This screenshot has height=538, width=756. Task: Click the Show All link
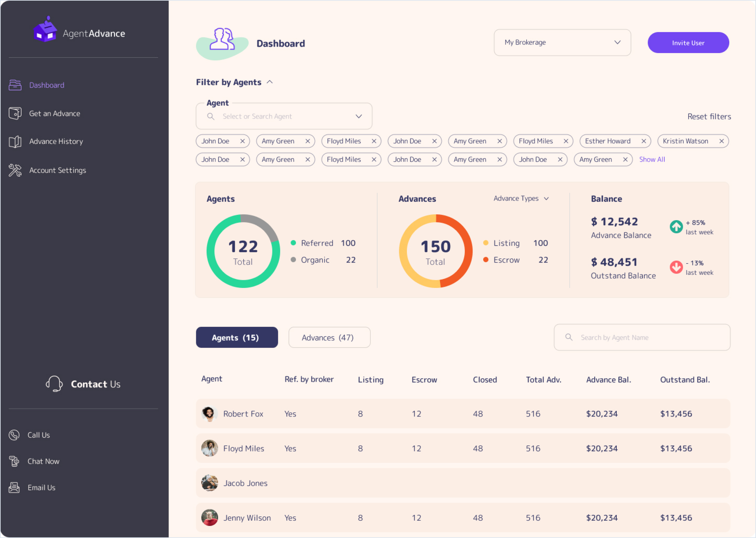tap(652, 159)
